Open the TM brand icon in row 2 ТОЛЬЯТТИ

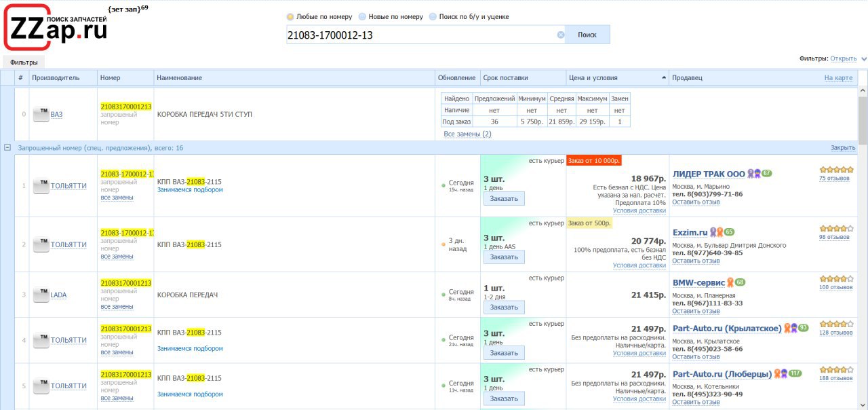click(x=41, y=244)
